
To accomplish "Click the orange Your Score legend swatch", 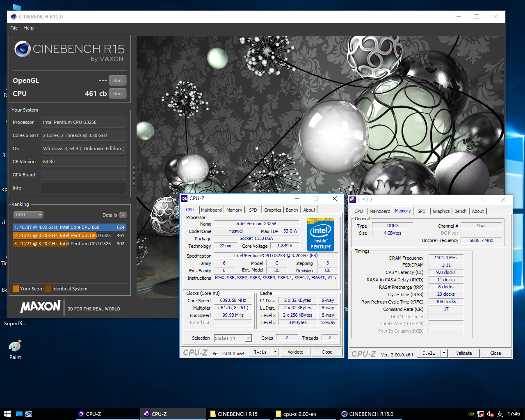I will tap(16, 289).
